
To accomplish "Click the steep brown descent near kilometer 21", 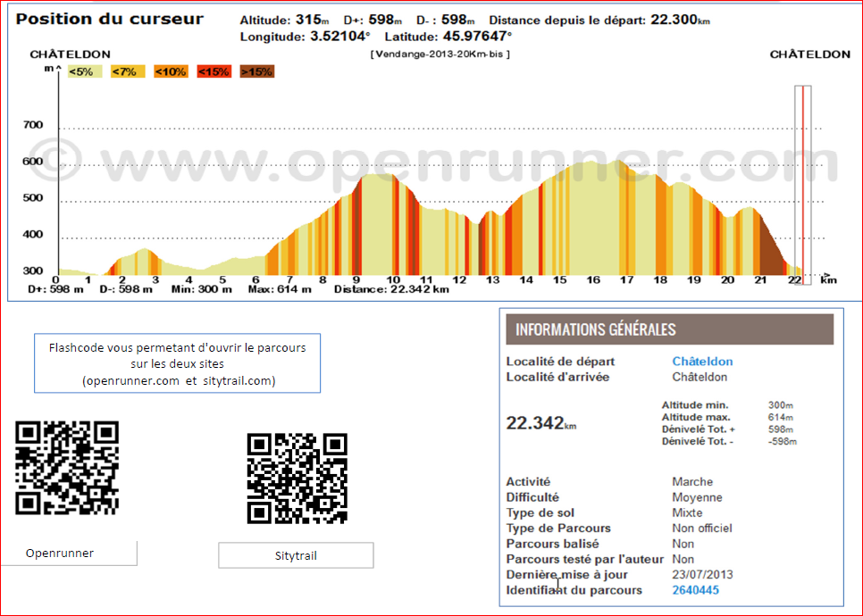I will [770, 248].
